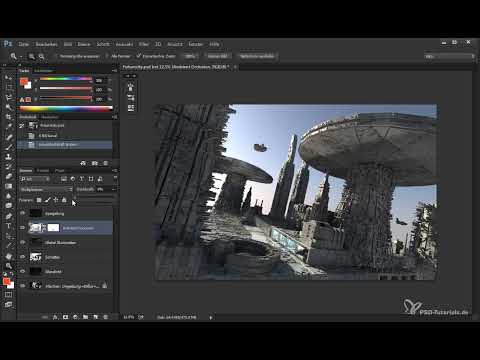Click the lock-all padlock icon
The image size is (480, 360).
[x=64, y=200]
